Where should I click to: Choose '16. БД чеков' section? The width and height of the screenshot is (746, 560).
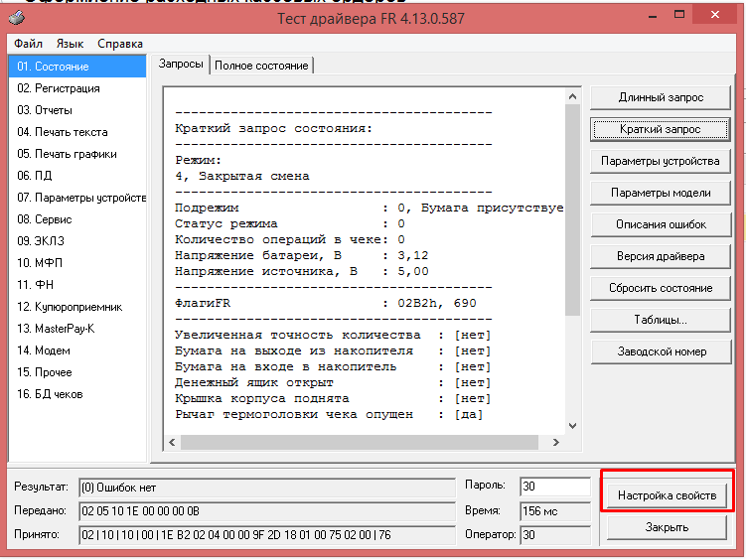pyautogui.click(x=50, y=394)
